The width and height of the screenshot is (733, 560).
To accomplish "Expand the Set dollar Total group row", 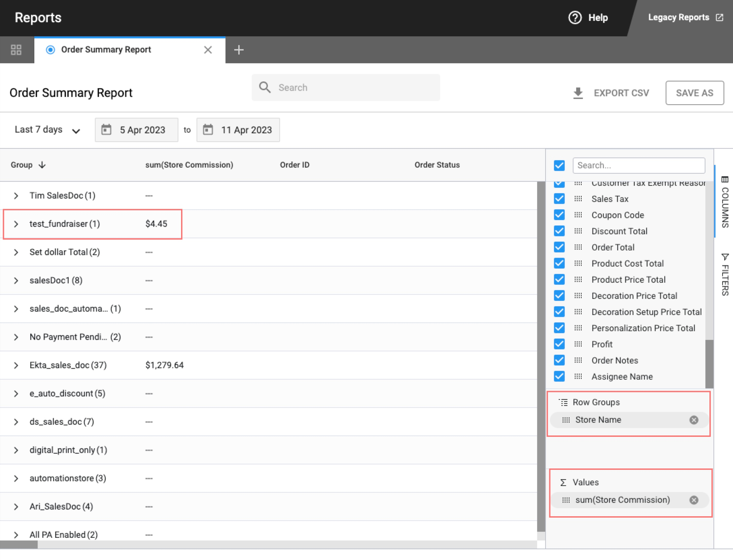I will click(16, 252).
